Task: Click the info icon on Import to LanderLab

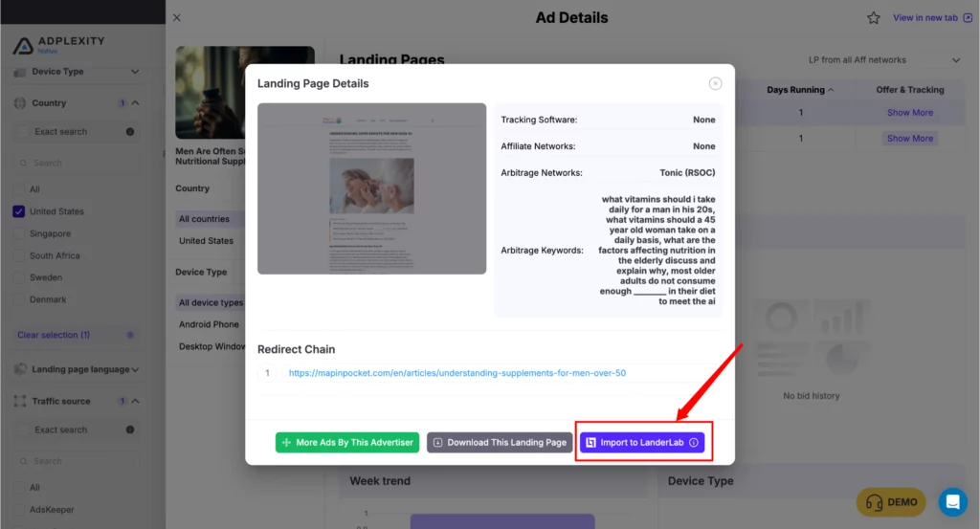Action: 694,442
